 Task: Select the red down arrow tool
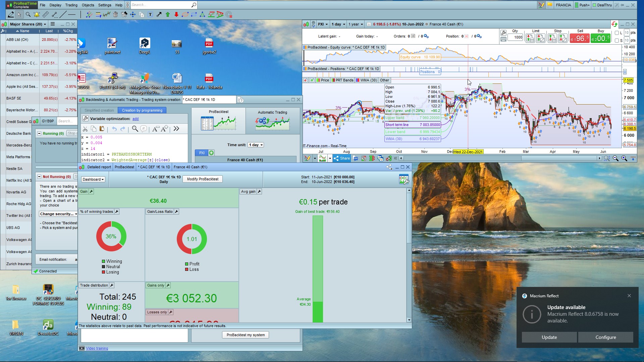(x=176, y=14)
